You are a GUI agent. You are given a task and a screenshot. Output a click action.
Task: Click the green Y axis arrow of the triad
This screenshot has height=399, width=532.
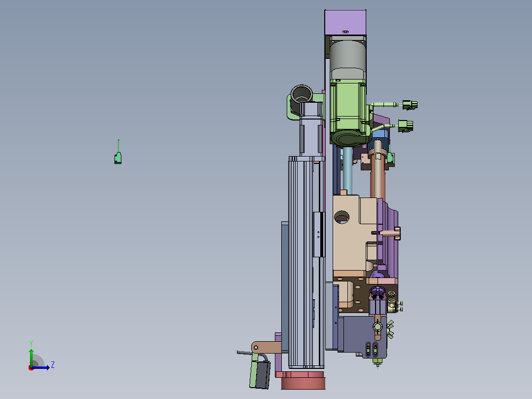pos(31,357)
